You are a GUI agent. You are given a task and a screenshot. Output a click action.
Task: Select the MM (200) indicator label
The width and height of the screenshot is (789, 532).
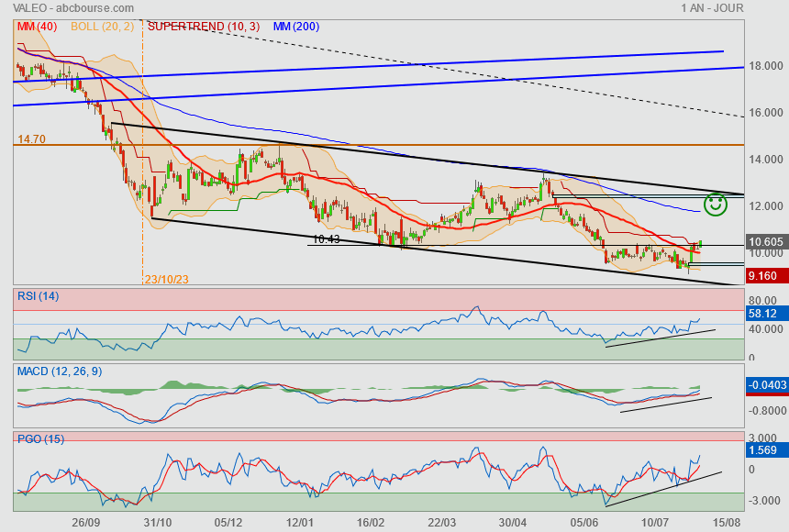point(296,27)
